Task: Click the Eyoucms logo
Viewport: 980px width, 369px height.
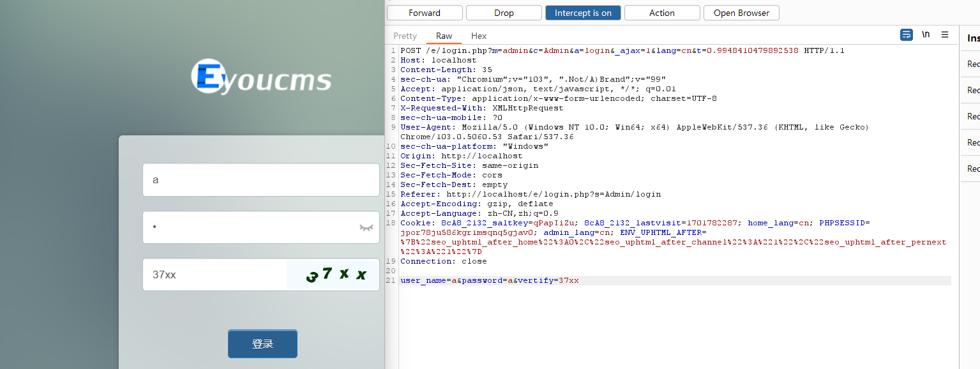Action: click(x=262, y=77)
